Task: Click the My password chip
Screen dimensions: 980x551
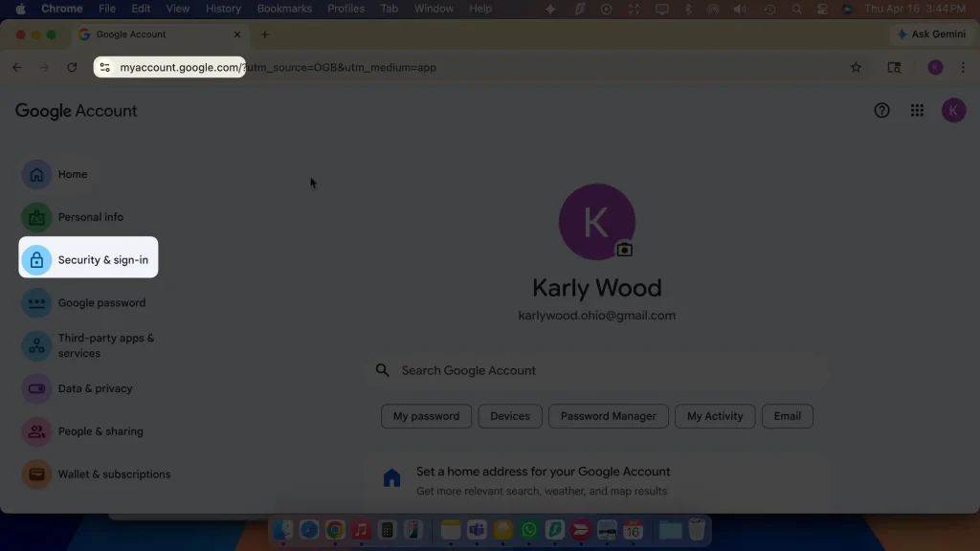Action: click(426, 416)
